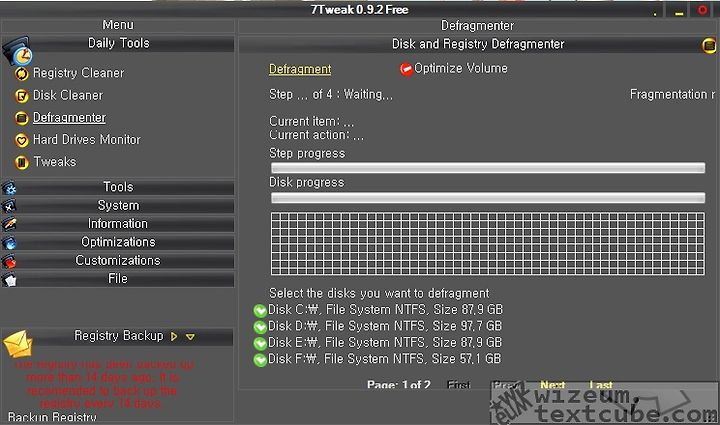Click Disk E: NTFS 87.9 GB text
Image resolution: width=720 pixels, height=425 pixels.
tap(385, 343)
